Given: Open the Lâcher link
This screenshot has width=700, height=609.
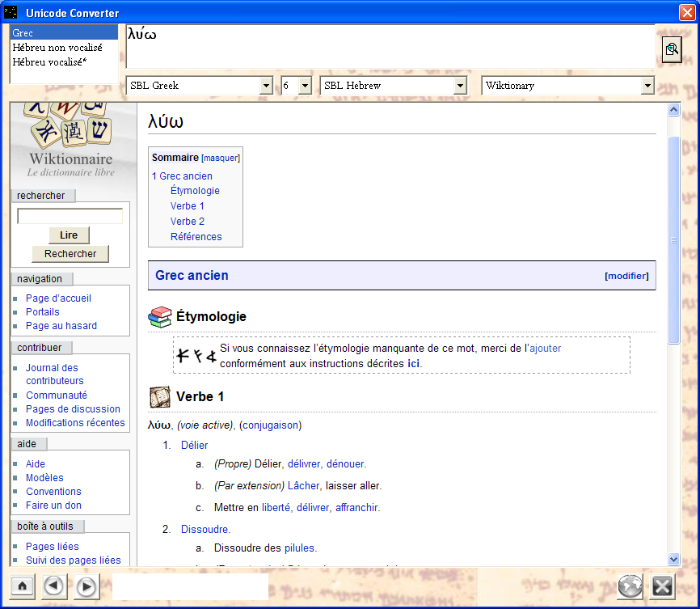Looking at the screenshot, I should 304,486.
